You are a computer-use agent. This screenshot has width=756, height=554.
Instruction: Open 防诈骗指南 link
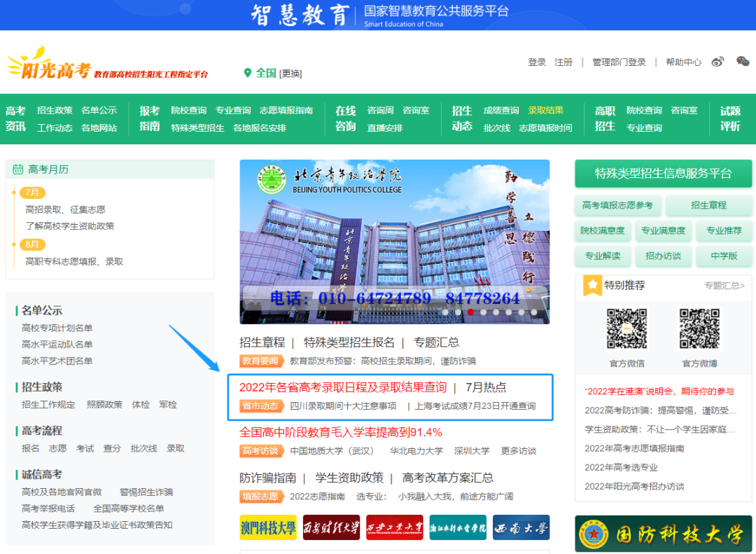coord(267,478)
